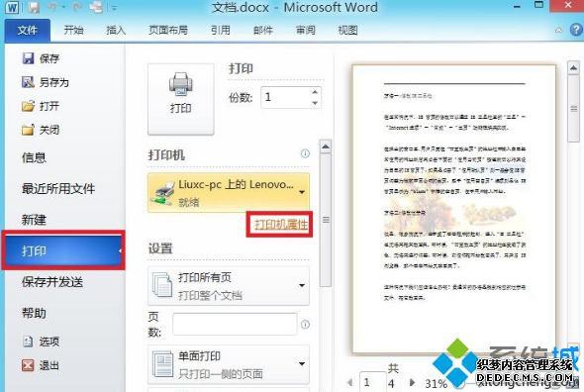This screenshot has height=392, width=584.
Task: Select 打开 in the file menu
Action: (41, 106)
